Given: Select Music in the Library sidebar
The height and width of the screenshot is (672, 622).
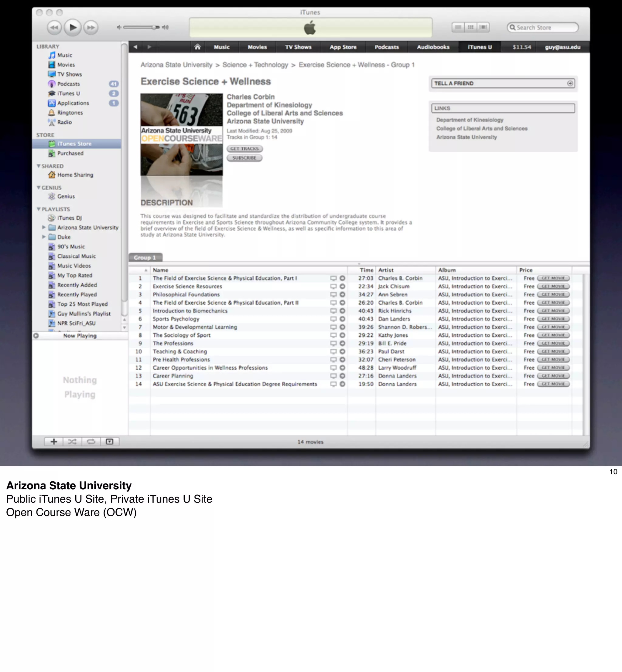Looking at the screenshot, I should coord(65,55).
